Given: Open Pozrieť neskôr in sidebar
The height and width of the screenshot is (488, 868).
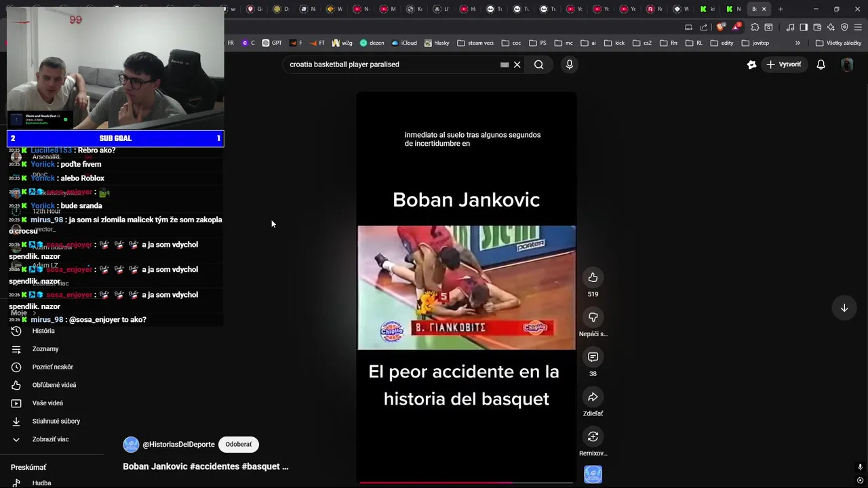Looking at the screenshot, I should click(x=52, y=367).
